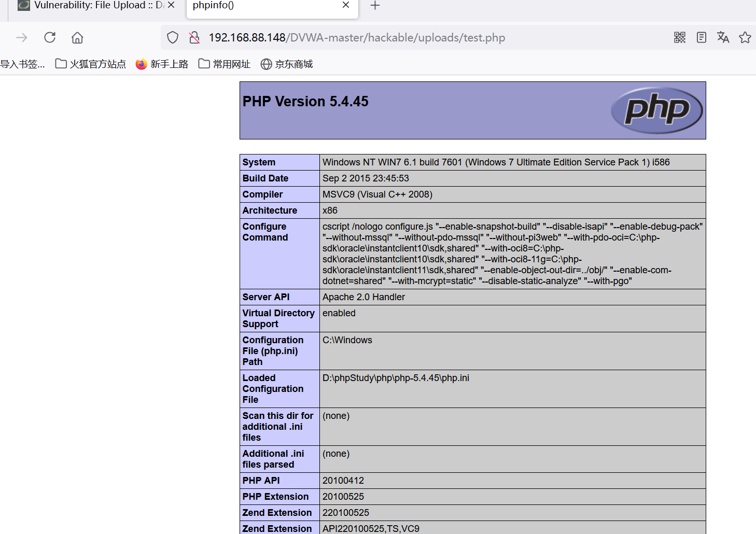Select the x86 architecture value
This screenshot has height=534, width=756.
pos(330,210)
